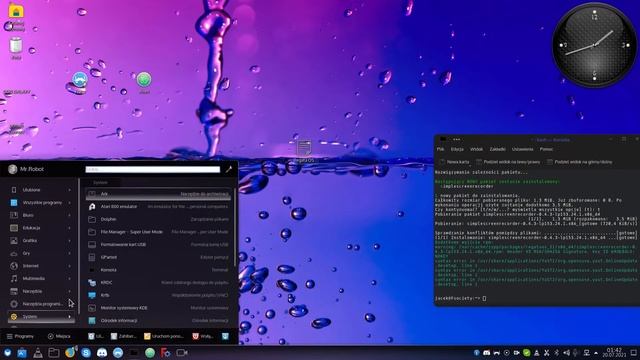
Task: Switch to the Konsole taskbar entry
Action: click(134, 353)
